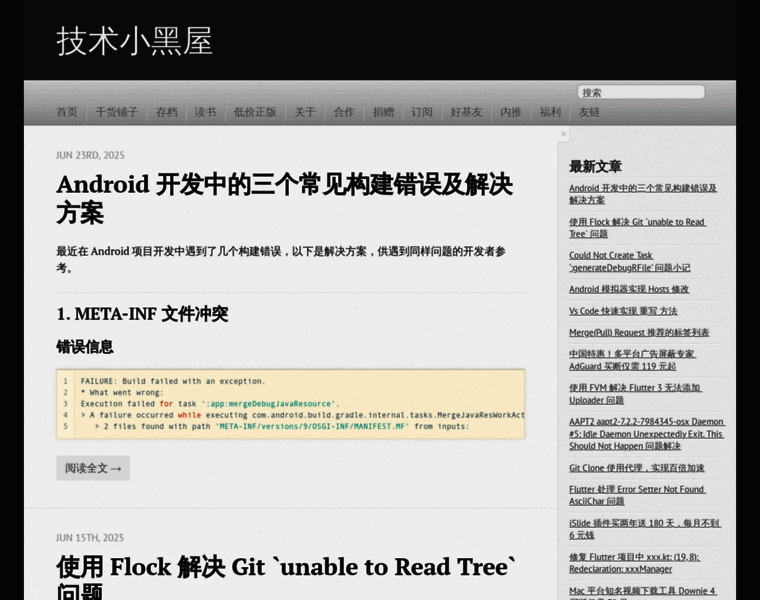Click code line with path META-INF/versions/9/OSGI-INF/MANIFEST.MF

tap(282, 426)
